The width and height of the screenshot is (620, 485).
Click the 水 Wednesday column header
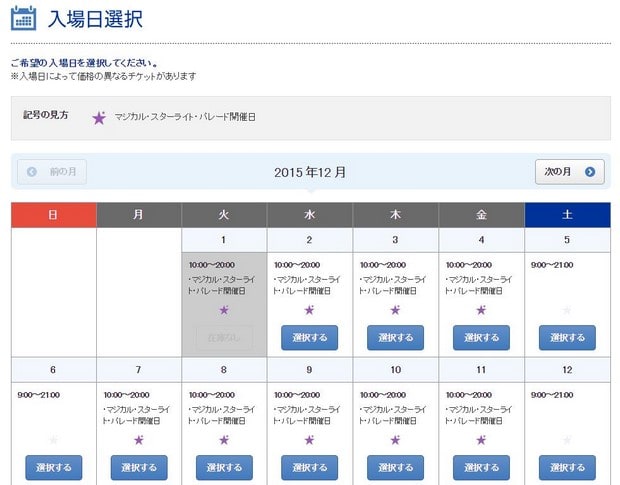tap(310, 215)
